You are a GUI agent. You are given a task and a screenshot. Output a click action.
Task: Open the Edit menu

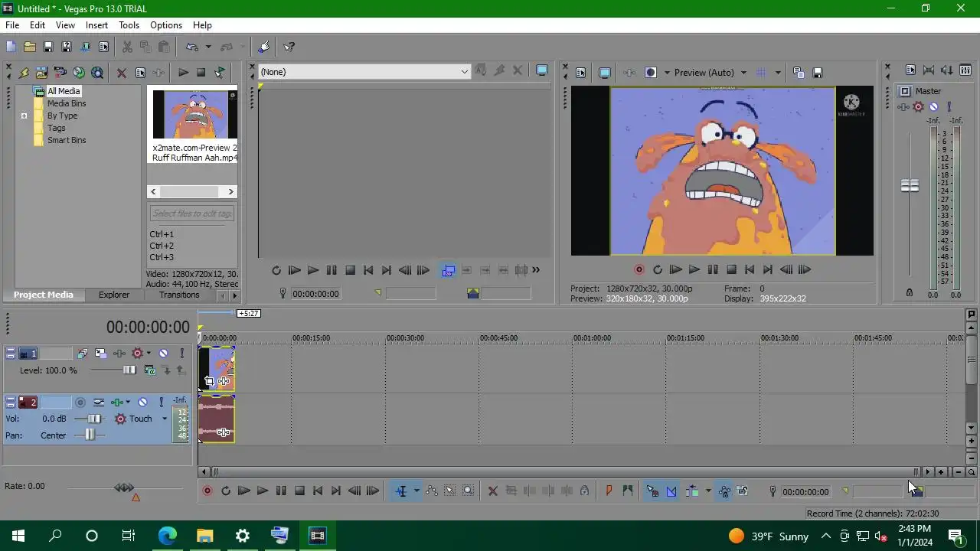pos(38,25)
